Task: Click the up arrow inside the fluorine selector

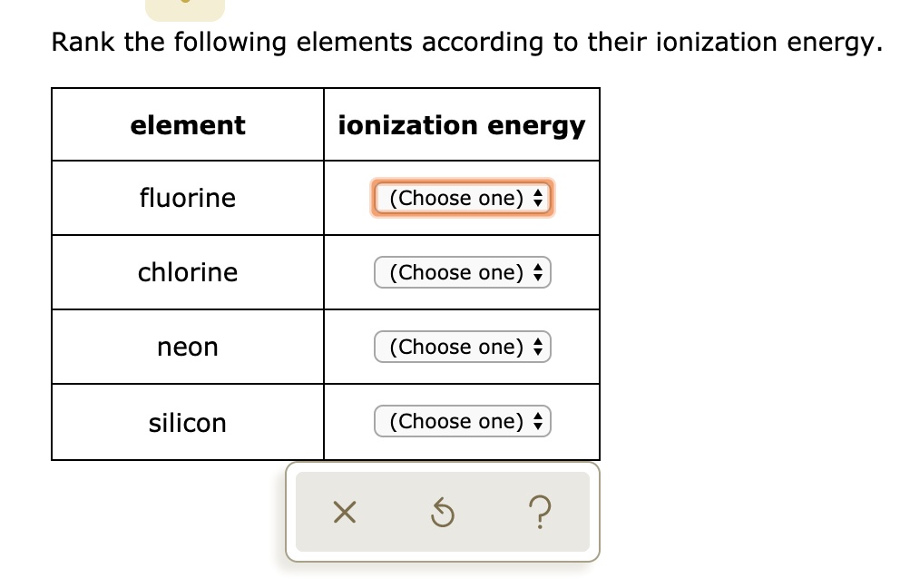Action: (x=540, y=193)
